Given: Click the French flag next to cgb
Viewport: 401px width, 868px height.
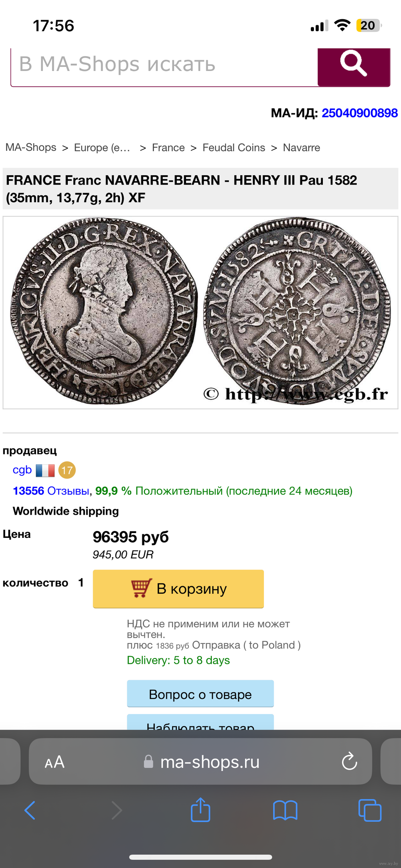Looking at the screenshot, I should pyautogui.click(x=45, y=470).
